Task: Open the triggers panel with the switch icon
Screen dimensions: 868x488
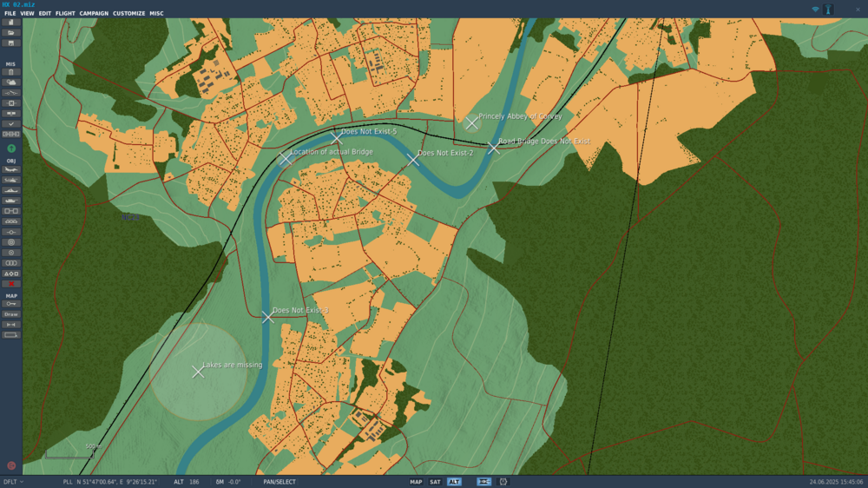Action: [x=11, y=93]
